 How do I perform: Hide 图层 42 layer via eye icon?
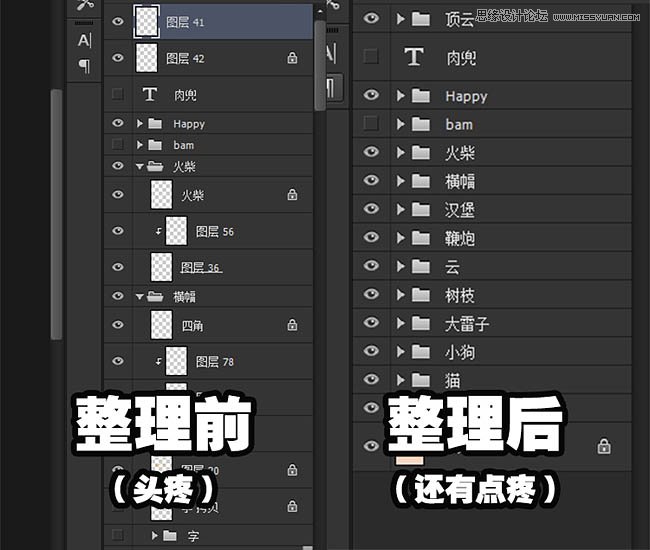tap(118, 57)
